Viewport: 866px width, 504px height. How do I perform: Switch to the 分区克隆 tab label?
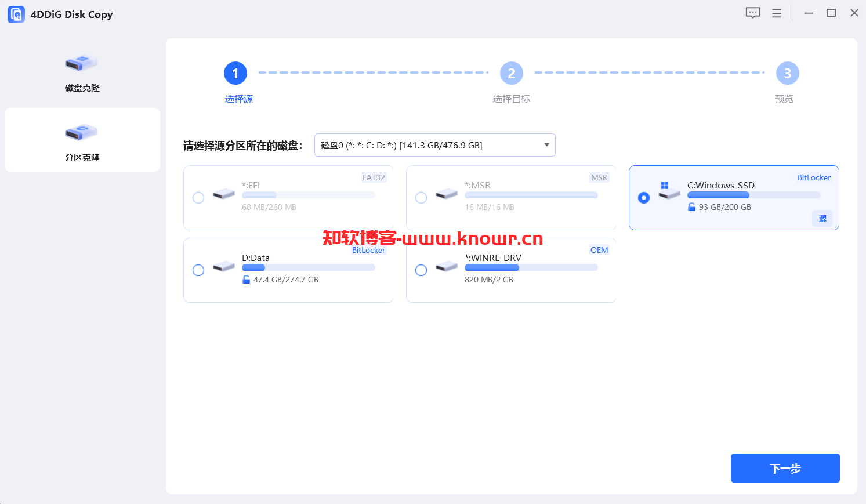(82, 158)
